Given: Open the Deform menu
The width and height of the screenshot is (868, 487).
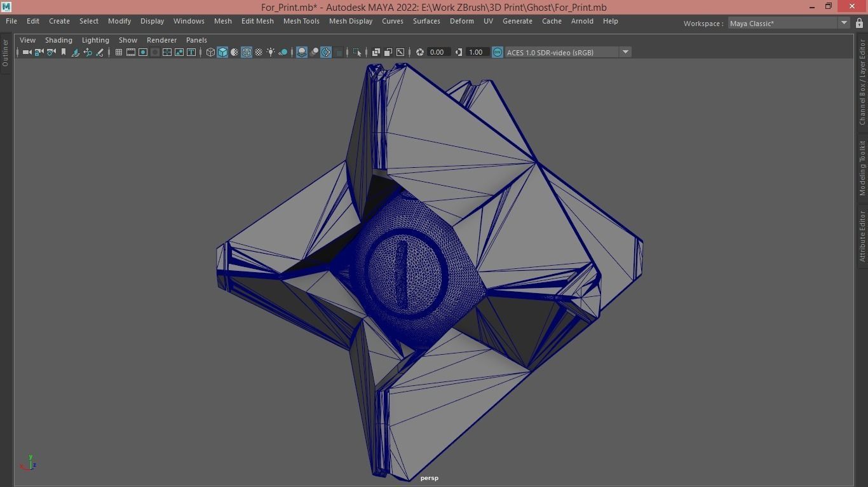Looking at the screenshot, I should 462,21.
